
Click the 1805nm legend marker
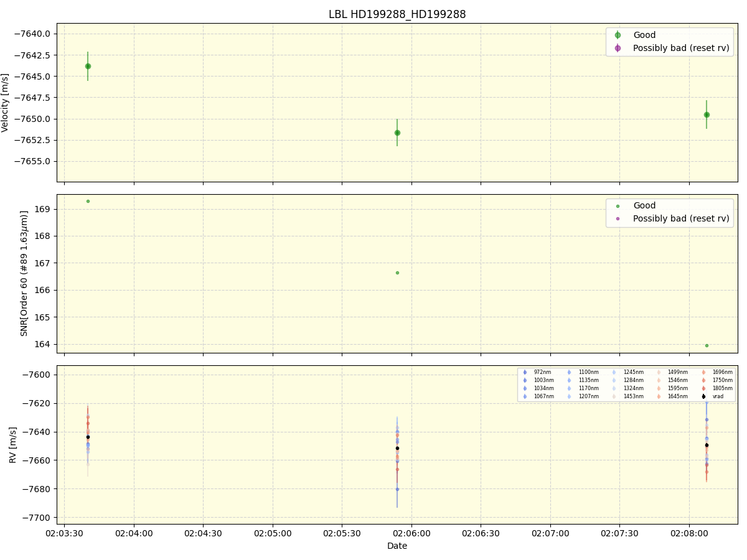(x=703, y=388)
